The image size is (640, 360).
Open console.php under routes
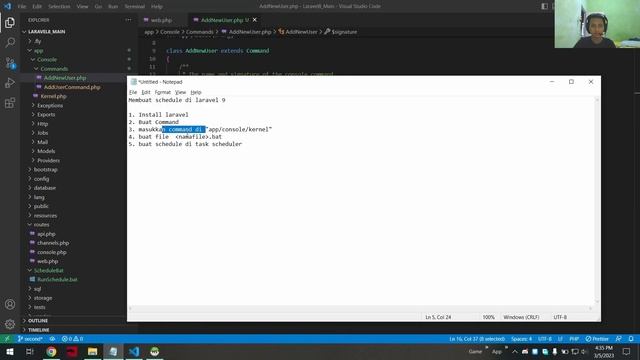click(51, 252)
